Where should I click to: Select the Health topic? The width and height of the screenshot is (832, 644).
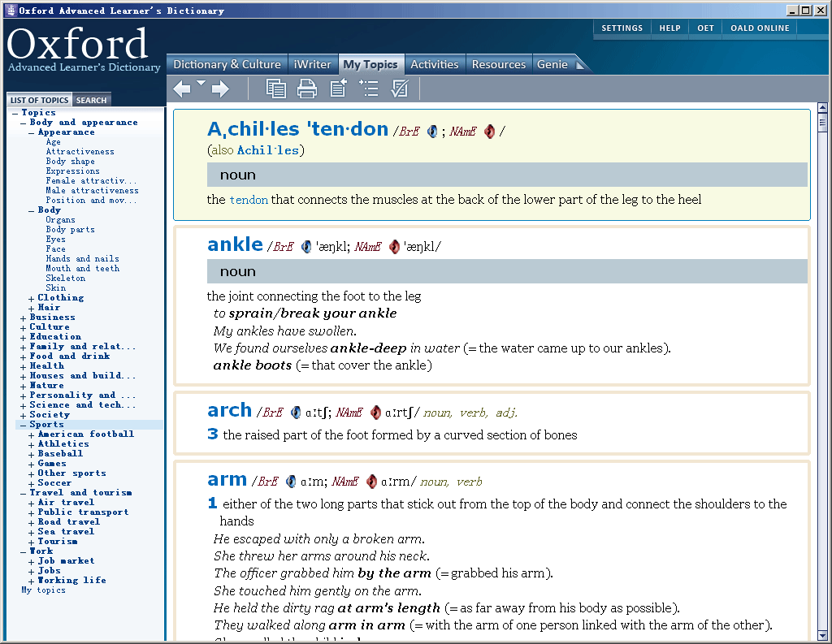pos(46,366)
